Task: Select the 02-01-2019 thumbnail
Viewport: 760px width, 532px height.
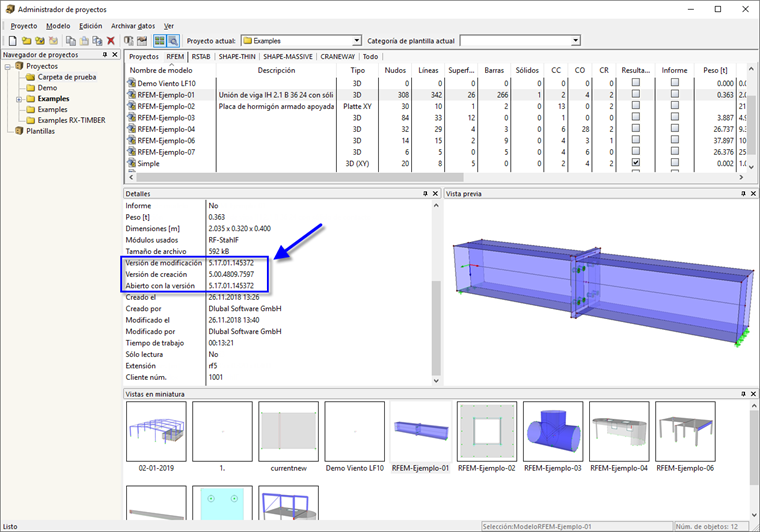Action: click(156, 431)
